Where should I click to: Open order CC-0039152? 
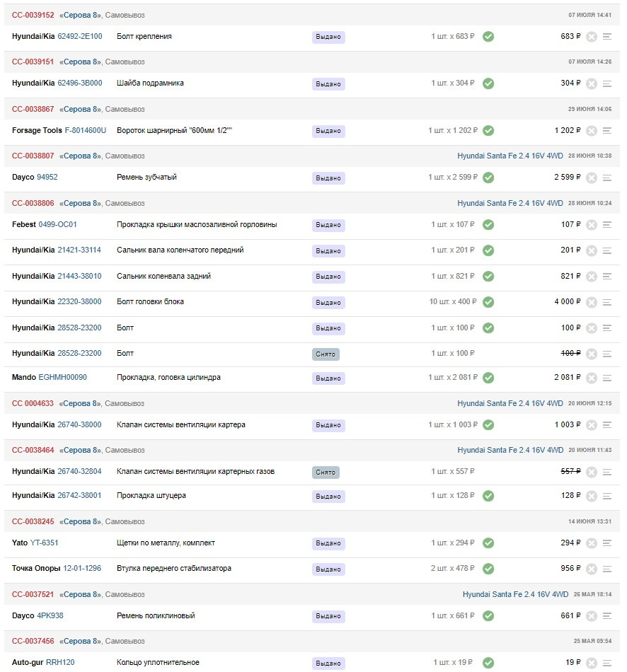tap(33, 15)
